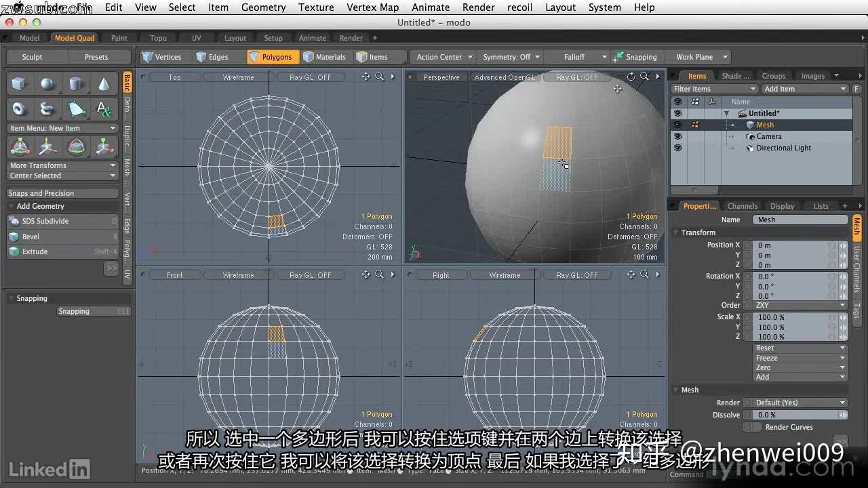Switch to the Paint layout tab
Viewport: 868px width, 488px height.
(119, 38)
